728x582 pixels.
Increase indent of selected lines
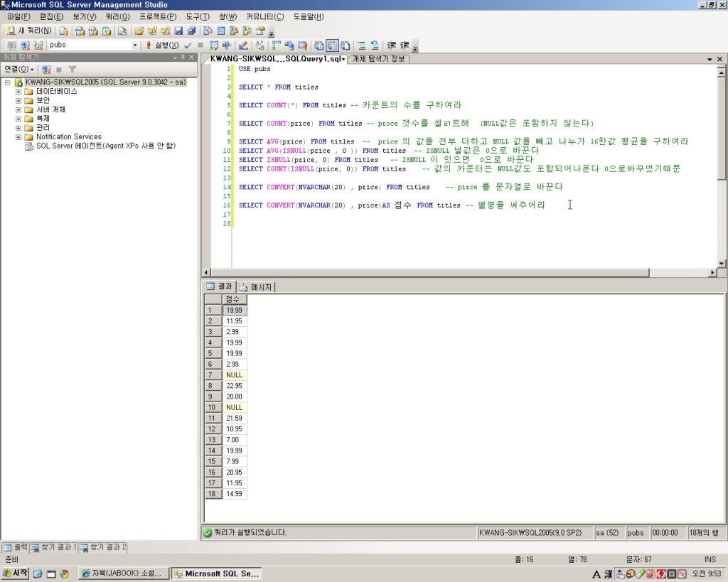pos(405,45)
